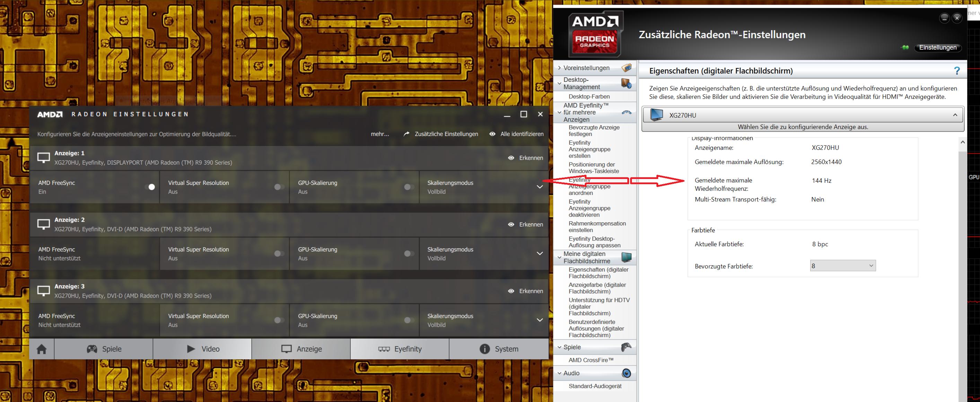
Task: Click the AMD Radeon Graphics logo
Action: pos(595,34)
